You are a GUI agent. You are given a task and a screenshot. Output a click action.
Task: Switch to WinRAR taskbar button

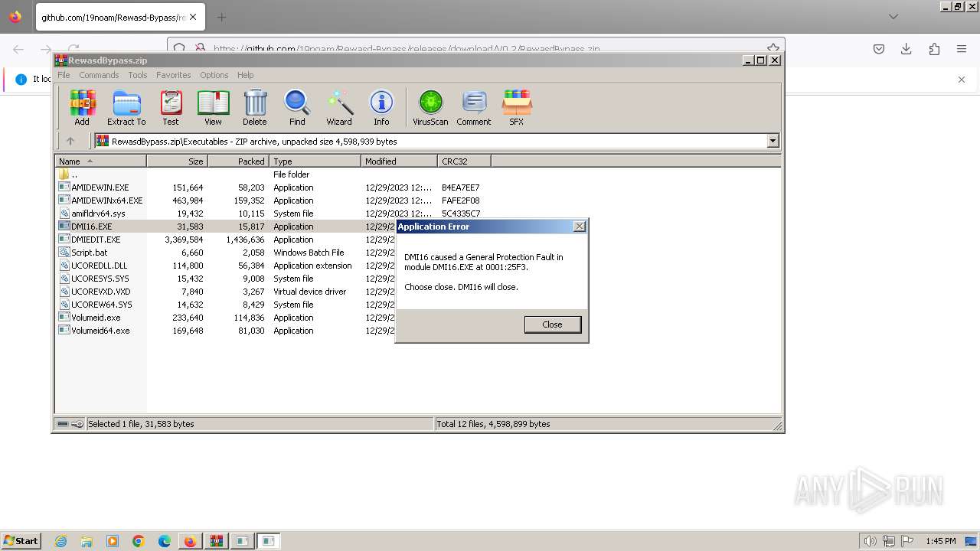(x=216, y=541)
